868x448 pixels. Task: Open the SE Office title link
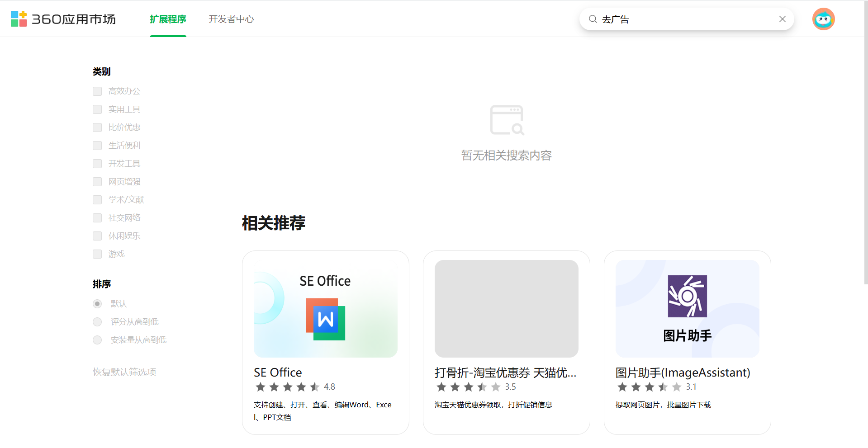pyautogui.click(x=278, y=373)
